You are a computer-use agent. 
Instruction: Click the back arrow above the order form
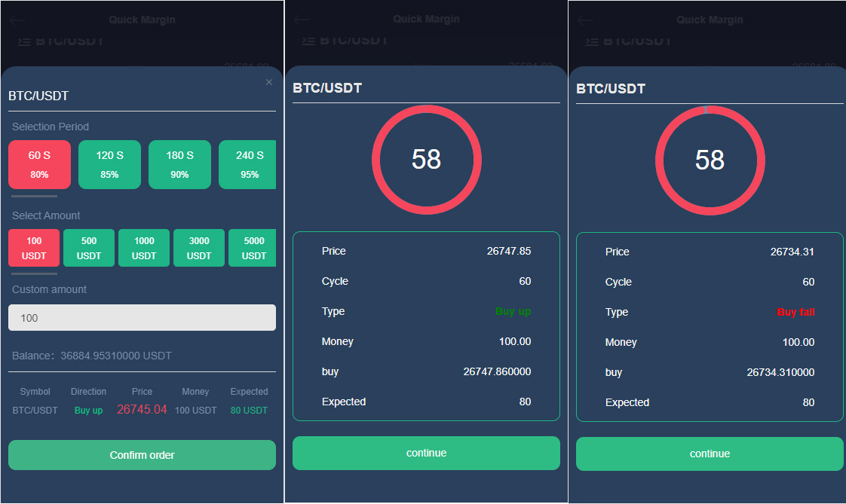coord(17,20)
